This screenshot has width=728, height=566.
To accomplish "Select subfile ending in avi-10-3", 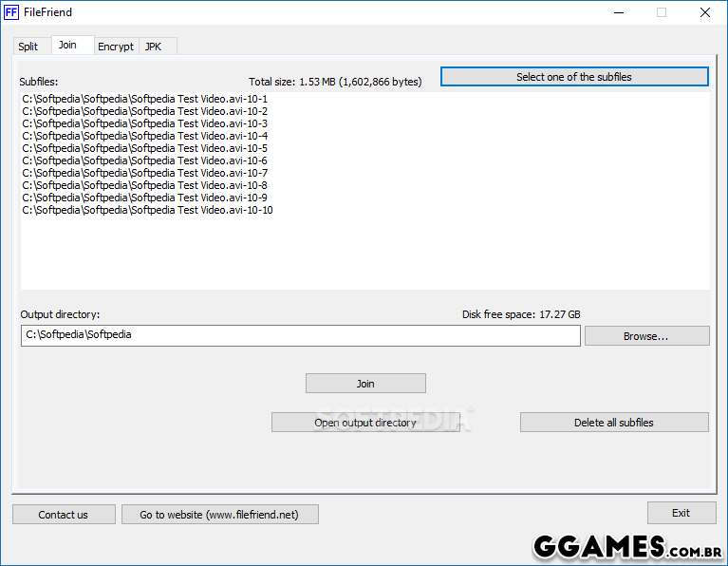I will coord(144,123).
